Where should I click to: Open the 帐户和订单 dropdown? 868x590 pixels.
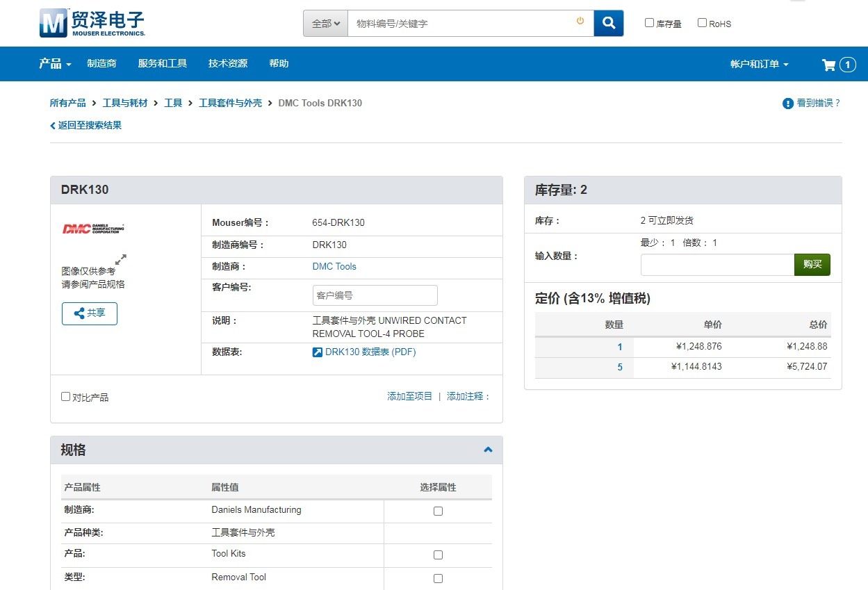coord(759,64)
